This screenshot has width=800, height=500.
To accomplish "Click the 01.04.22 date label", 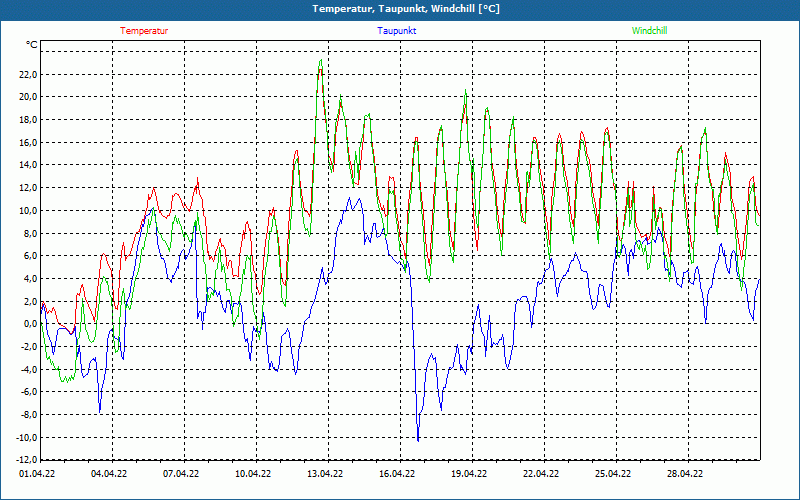I will (x=37, y=474).
